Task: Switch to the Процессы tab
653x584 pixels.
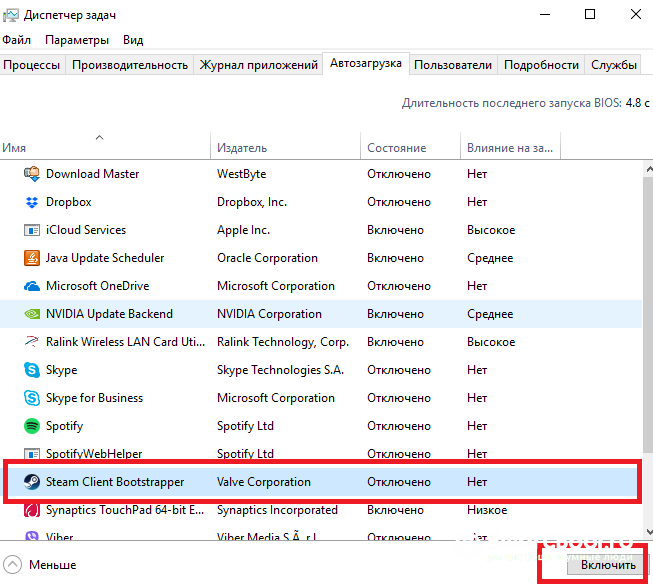Action: click(32, 65)
